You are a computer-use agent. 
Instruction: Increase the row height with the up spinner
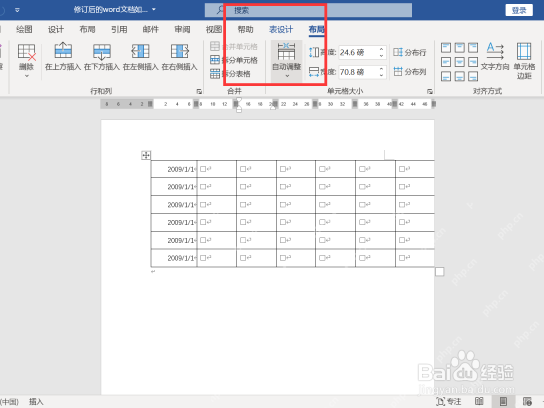382,49
